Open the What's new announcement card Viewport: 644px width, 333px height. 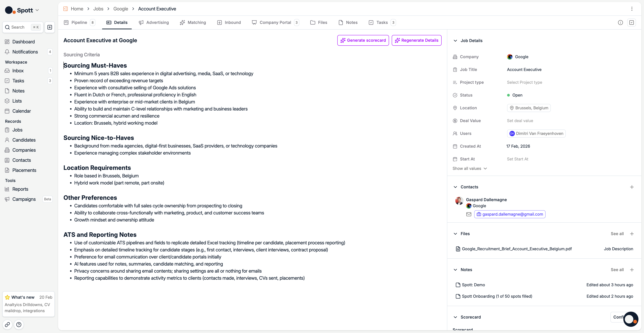[29, 304]
